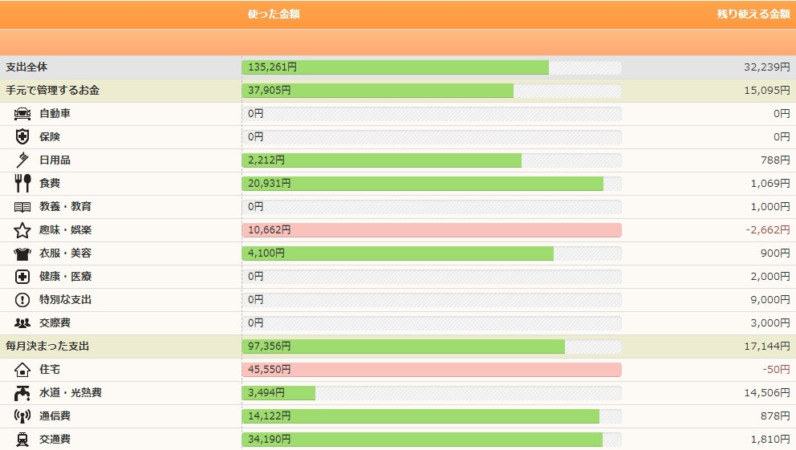Viewport: 796px width, 450px height.
Task: Click the 900円 remaining amount
Action: coord(775,253)
